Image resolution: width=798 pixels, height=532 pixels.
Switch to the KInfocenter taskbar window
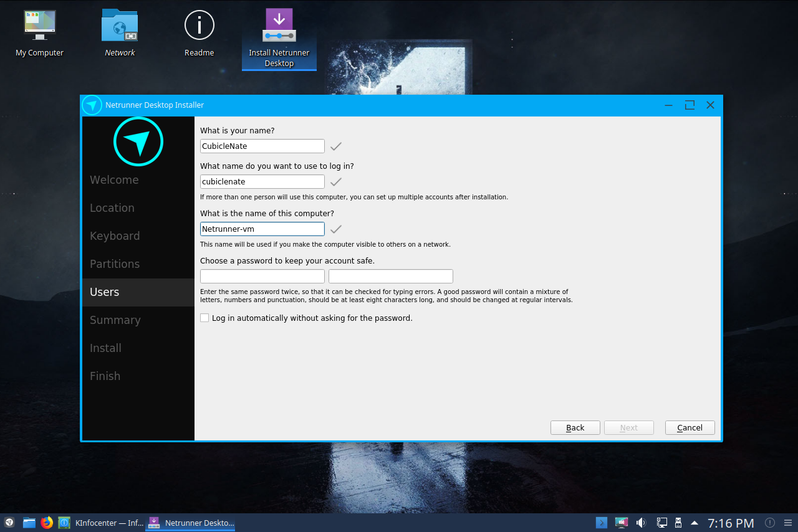pos(101,523)
